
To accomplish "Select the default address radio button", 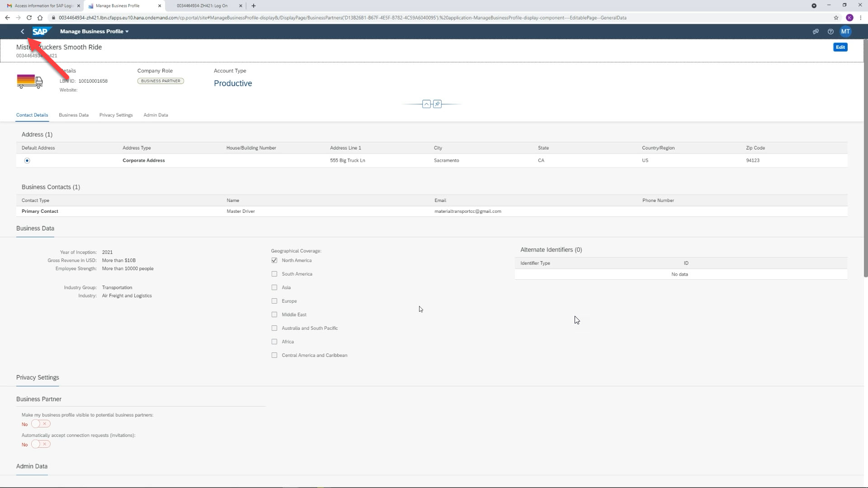I will pyautogui.click(x=27, y=161).
